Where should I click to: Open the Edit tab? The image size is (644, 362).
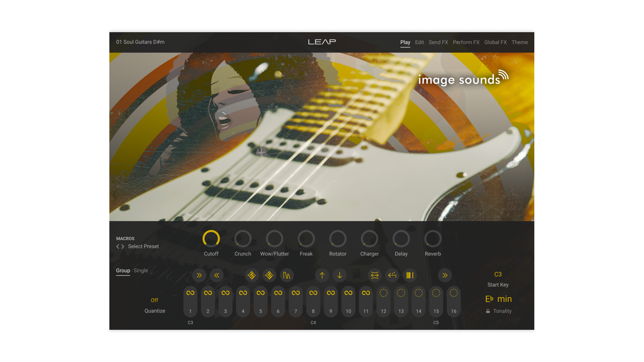(x=419, y=42)
